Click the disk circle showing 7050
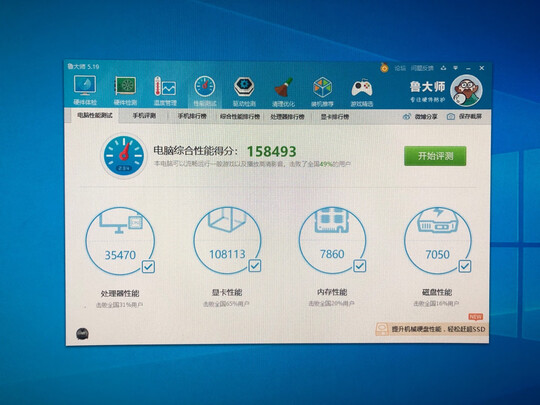The width and height of the screenshot is (540, 405). click(437, 240)
